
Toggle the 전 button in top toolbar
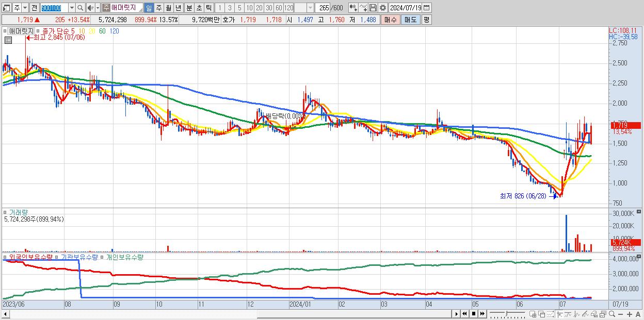(35, 8)
